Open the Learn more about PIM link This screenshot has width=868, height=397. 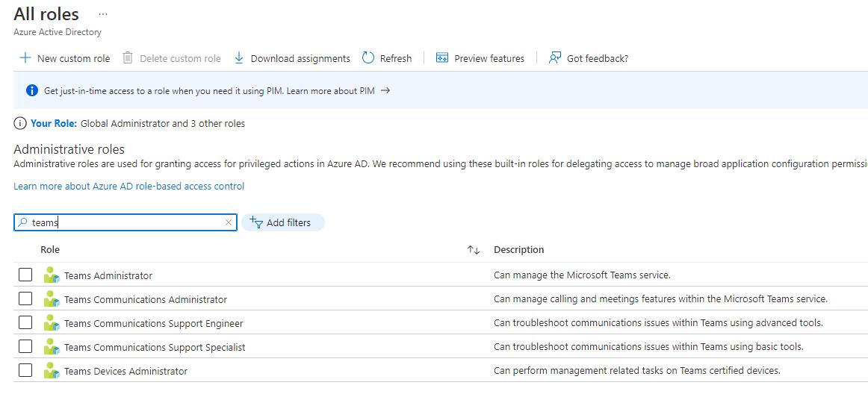(x=330, y=91)
